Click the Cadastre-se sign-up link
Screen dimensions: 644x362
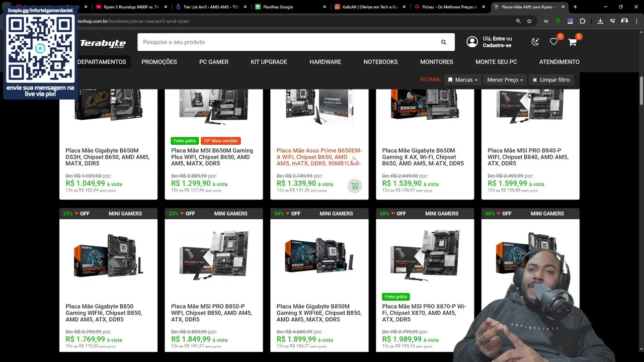coord(497,45)
